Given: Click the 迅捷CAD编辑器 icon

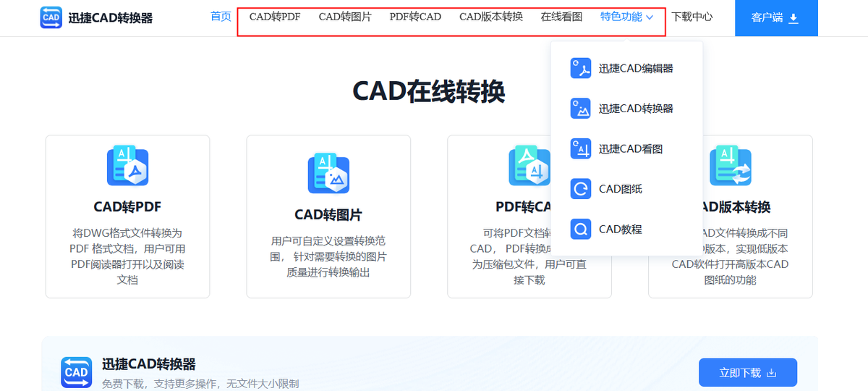Looking at the screenshot, I should point(580,68).
